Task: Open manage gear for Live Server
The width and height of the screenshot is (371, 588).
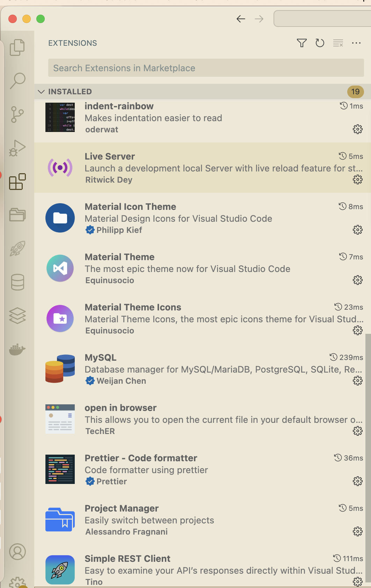Action: coord(358,179)
